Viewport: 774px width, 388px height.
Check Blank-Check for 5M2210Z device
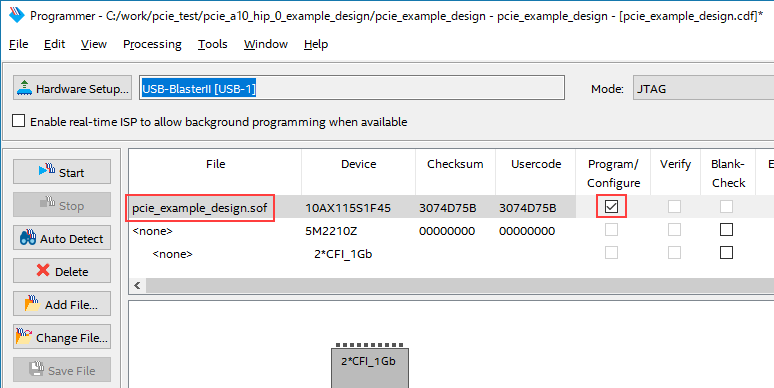tap(726, 230)
